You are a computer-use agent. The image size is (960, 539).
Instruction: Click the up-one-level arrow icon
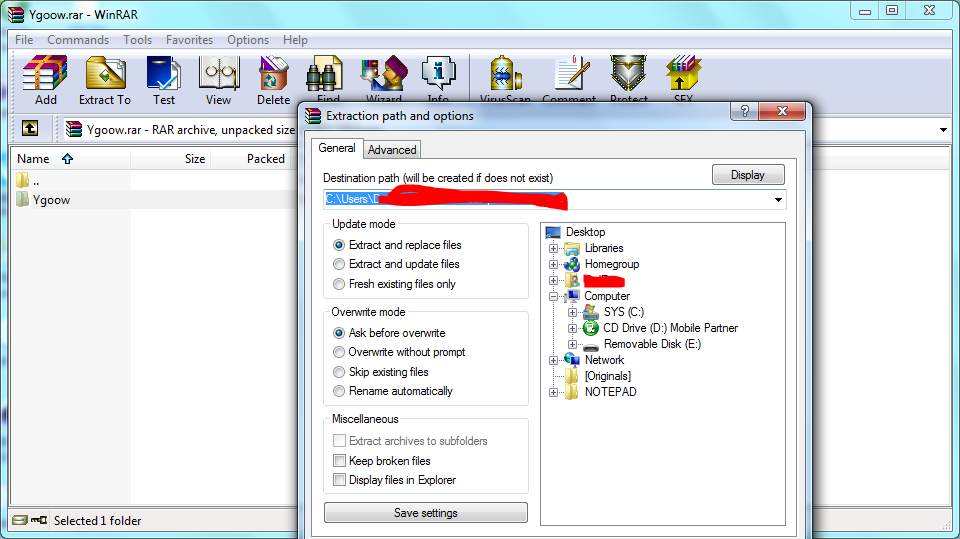(x=30, y=128)
